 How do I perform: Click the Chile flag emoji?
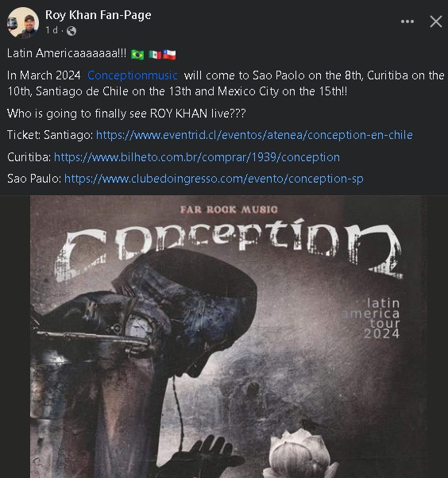pos(169,55)
